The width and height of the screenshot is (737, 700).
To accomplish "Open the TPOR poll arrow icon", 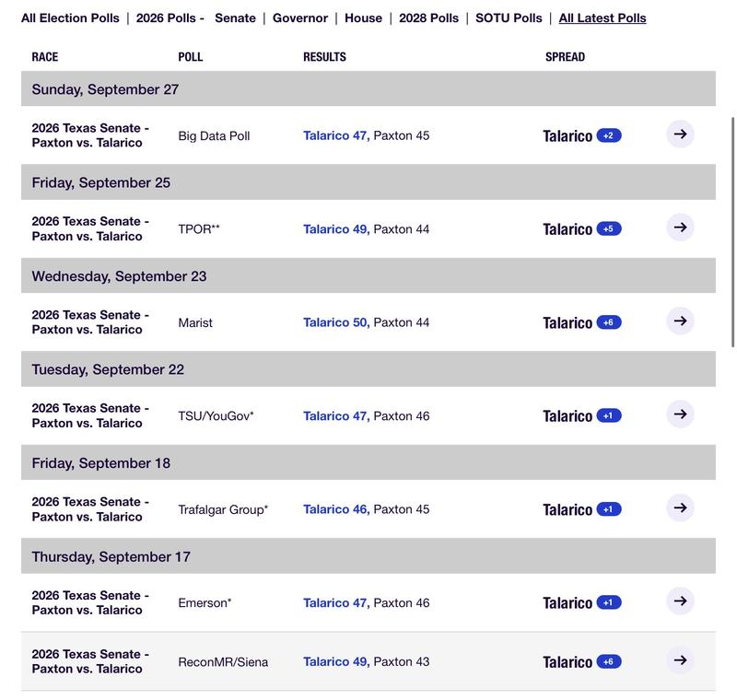I will 680,227.
